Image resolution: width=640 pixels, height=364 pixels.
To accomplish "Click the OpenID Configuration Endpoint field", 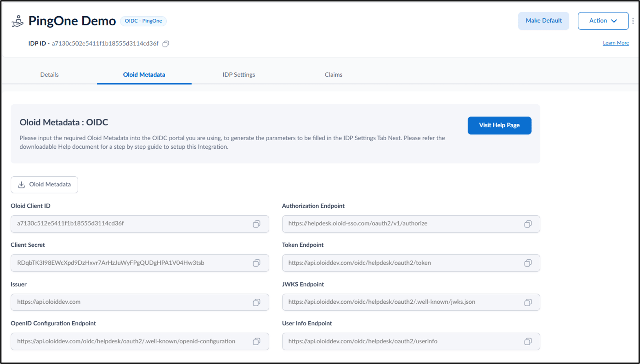I will pos(140,342).
